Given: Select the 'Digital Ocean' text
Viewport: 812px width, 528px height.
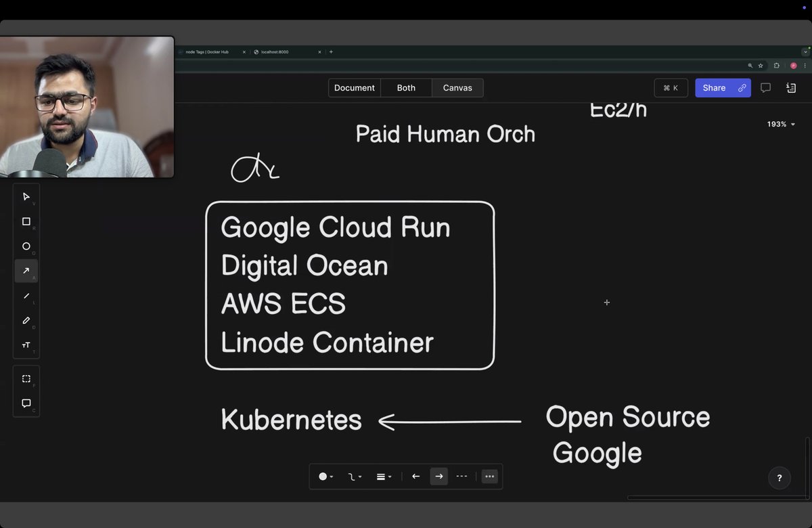Looking at the screenshot, I should 304,266.
